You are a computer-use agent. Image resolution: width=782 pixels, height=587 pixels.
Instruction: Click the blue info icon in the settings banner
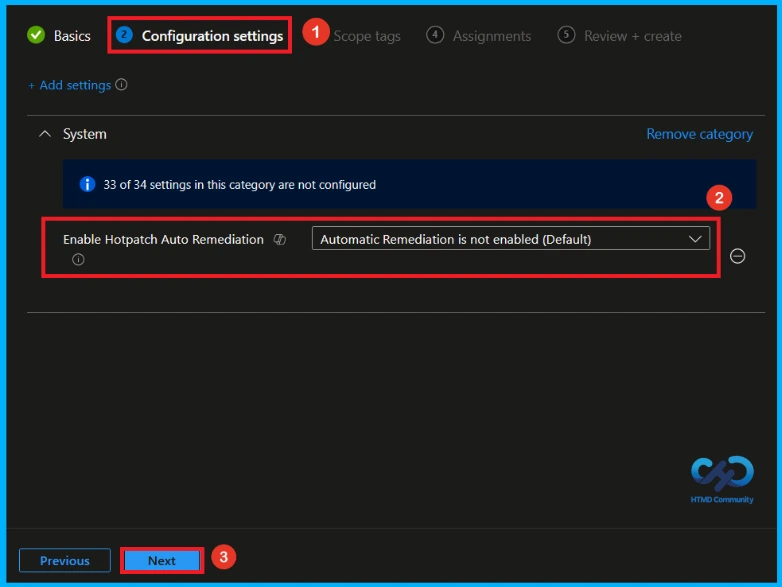click(x=87, y=185)
